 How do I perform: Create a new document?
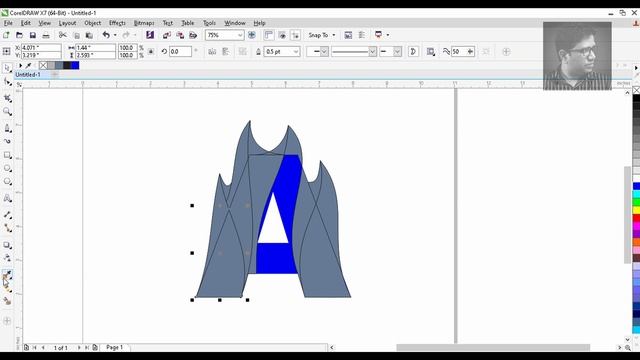coord(6,35)
